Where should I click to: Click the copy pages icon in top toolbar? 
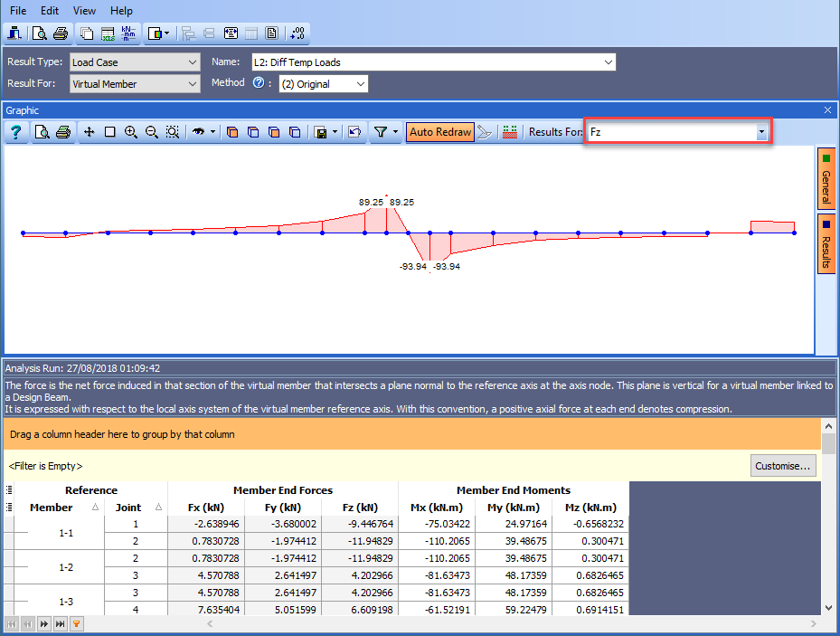coord(86,33)
